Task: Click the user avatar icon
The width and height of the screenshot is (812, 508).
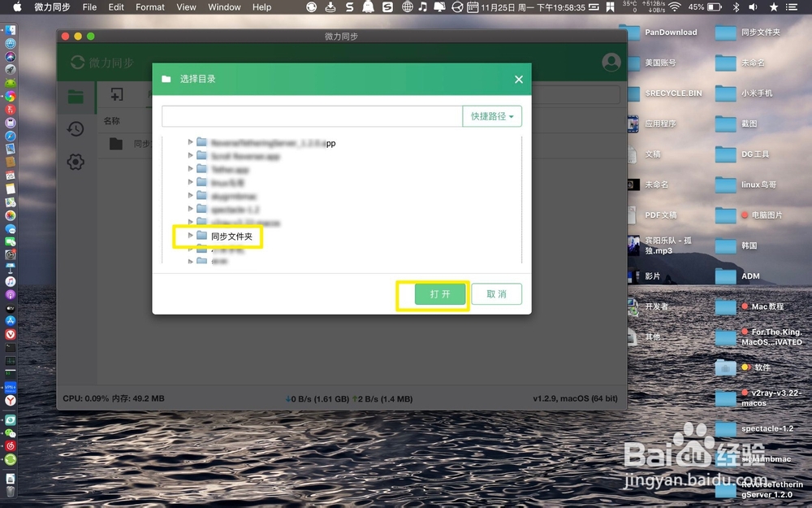Action: [611, 63]
